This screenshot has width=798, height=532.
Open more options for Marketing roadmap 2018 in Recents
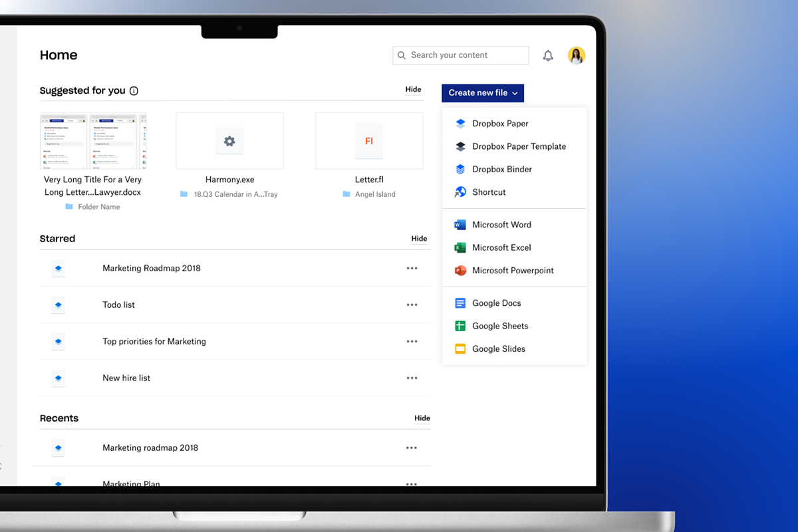(412, 448)
